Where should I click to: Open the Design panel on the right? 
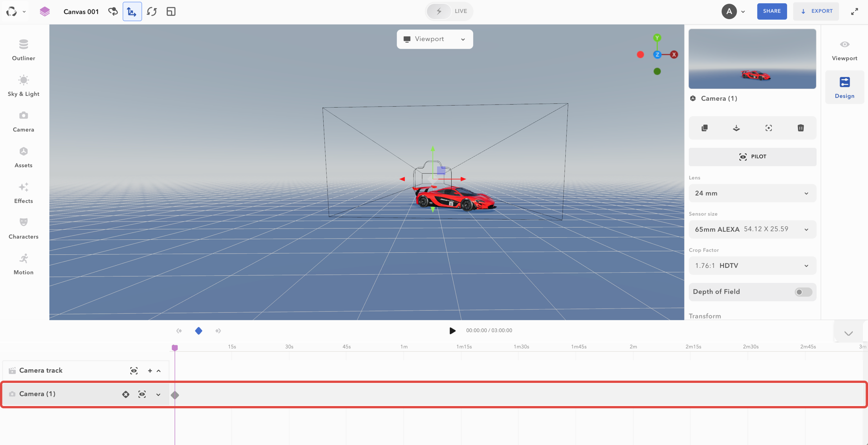[x=845, y=87]
